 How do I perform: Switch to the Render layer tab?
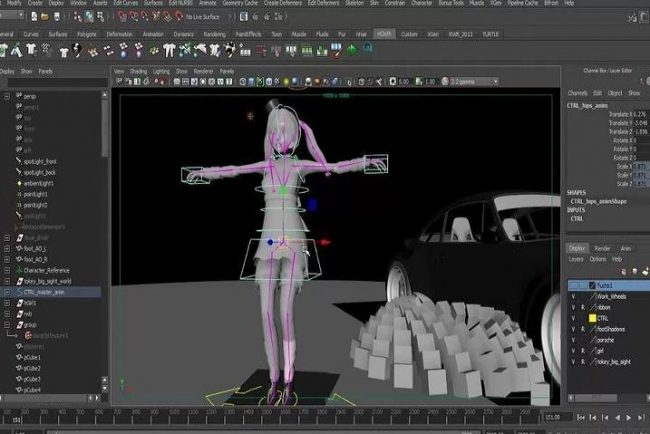tap(602, 248)
